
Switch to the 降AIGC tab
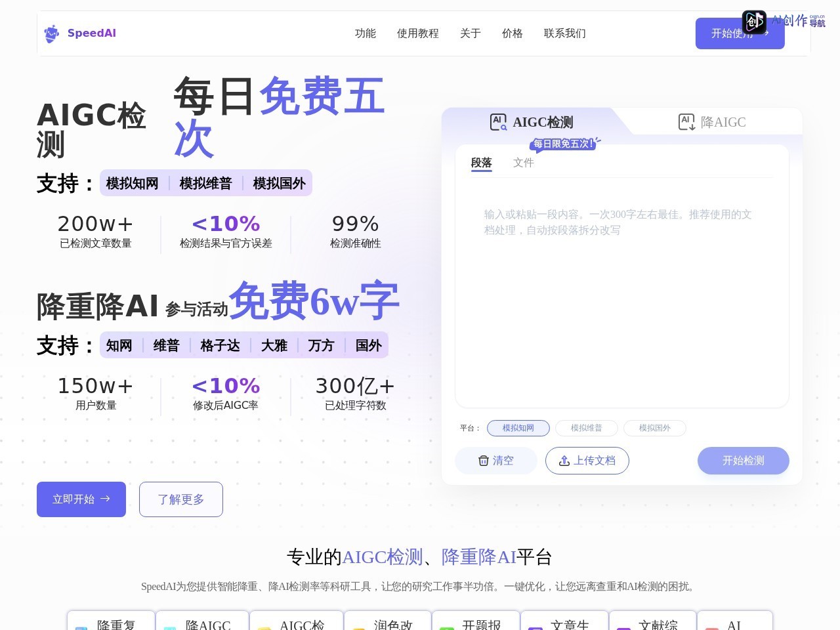pos(712,122)
